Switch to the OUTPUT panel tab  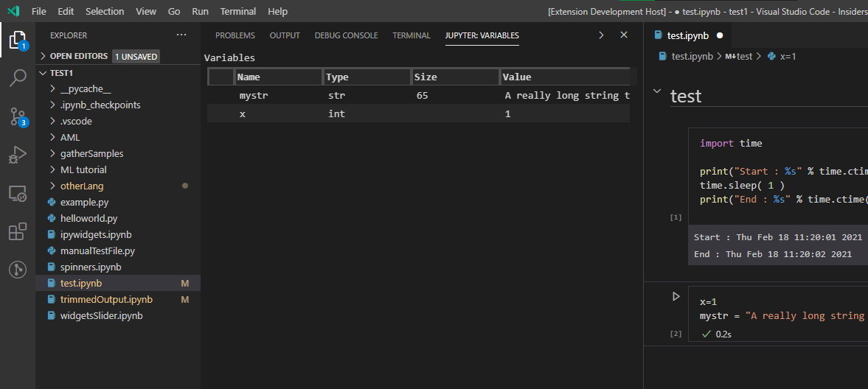[x=285, y=35]
